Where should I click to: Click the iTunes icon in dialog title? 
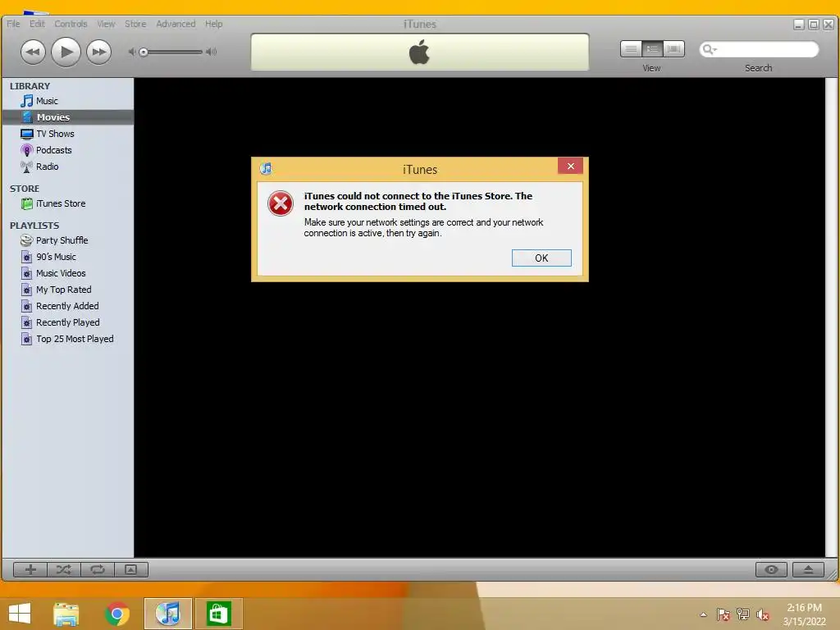click(x=266, y=169)
